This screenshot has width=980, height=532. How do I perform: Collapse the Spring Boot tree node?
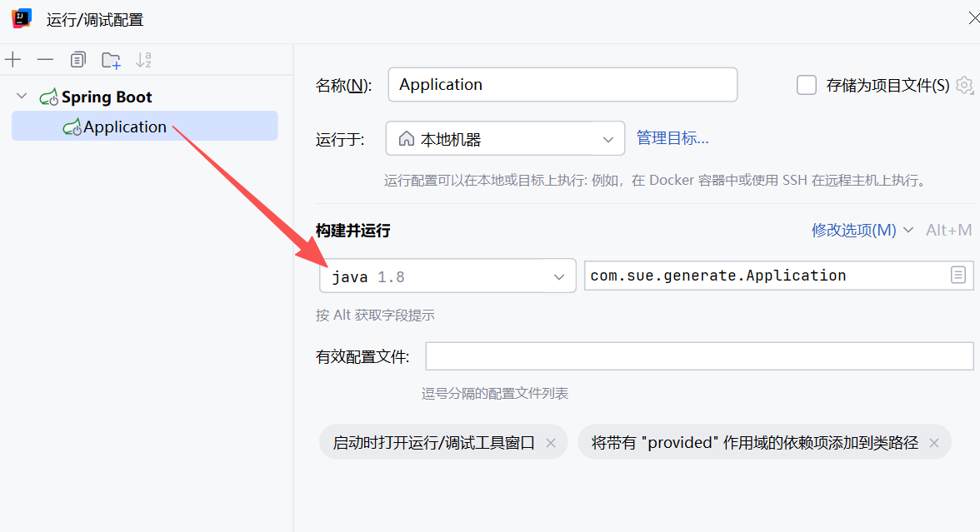(22, 97)
